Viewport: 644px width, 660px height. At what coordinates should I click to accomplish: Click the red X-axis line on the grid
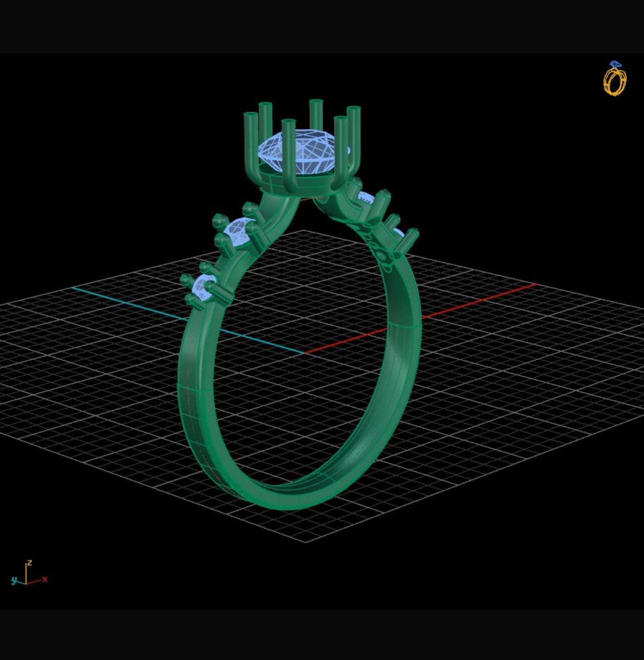click(x=474, y=301)
